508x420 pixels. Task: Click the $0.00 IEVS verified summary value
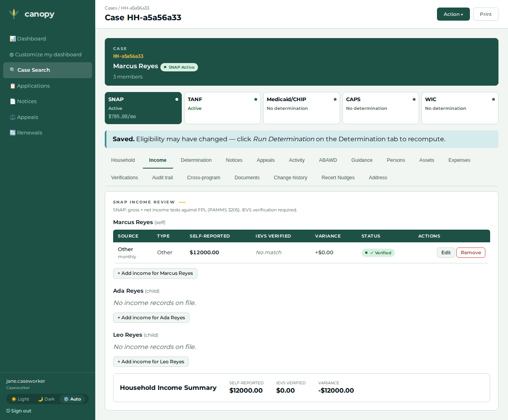285,391
